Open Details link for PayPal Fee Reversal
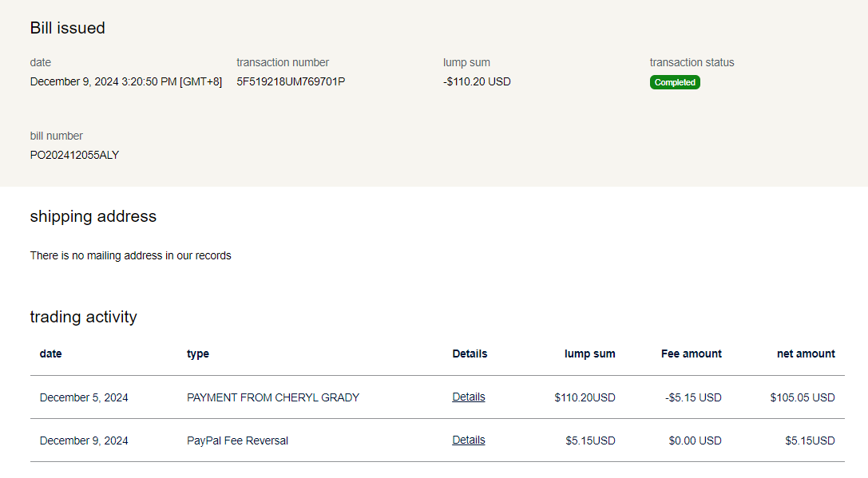Image resolution: width=868 pixels, height=478 pixels. [468, 440]
